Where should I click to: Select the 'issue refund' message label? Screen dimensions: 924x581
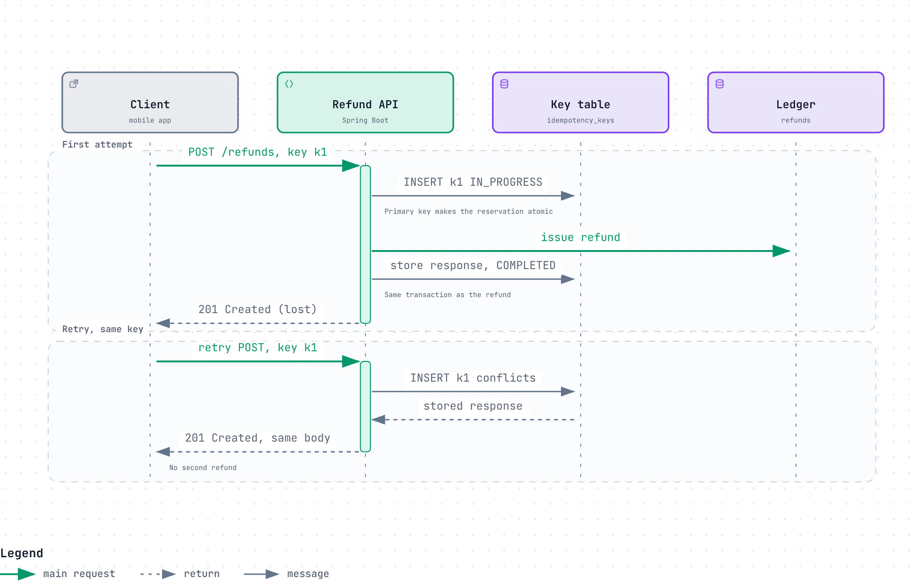580,237
